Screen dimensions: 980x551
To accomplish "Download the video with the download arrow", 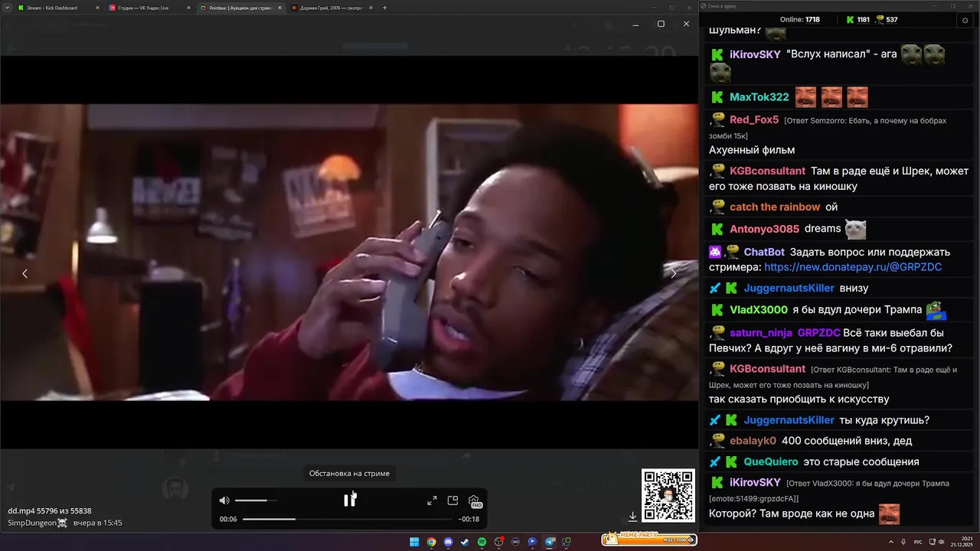I will pos(633,517).
